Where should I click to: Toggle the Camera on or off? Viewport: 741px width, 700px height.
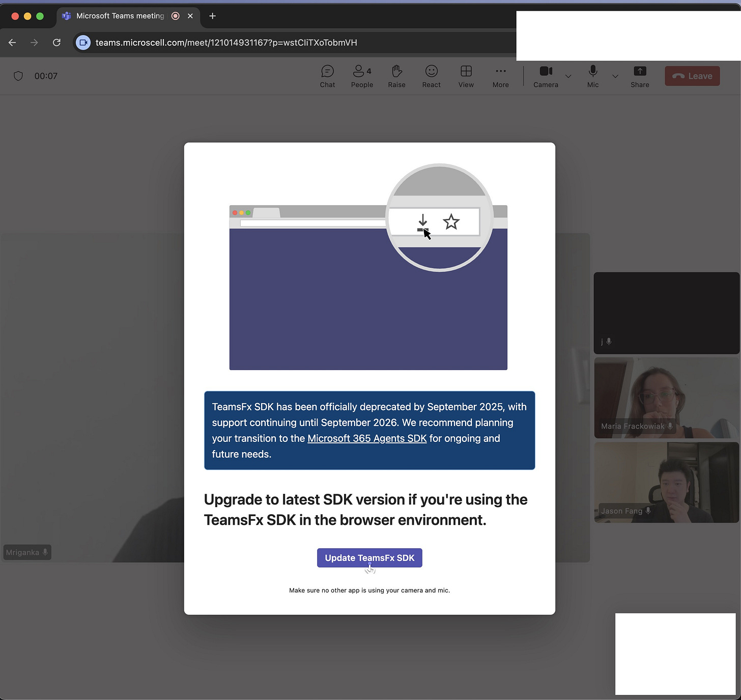coord(546,76)
